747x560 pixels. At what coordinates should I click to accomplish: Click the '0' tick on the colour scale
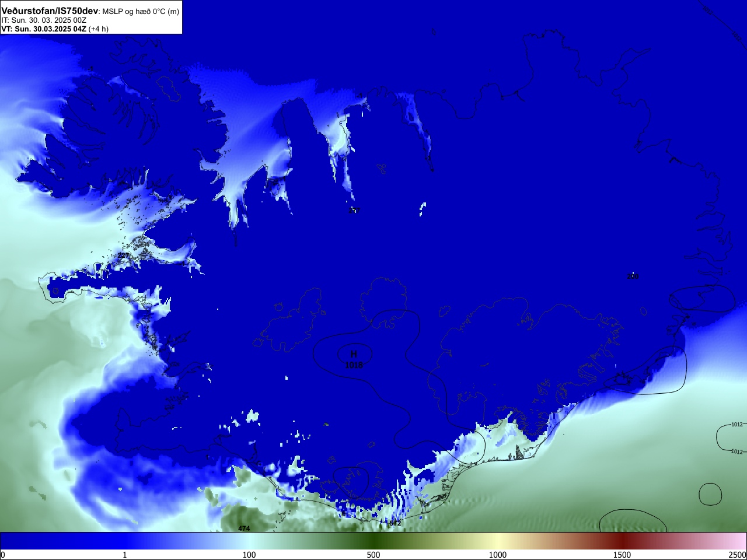tap(3, 555)
